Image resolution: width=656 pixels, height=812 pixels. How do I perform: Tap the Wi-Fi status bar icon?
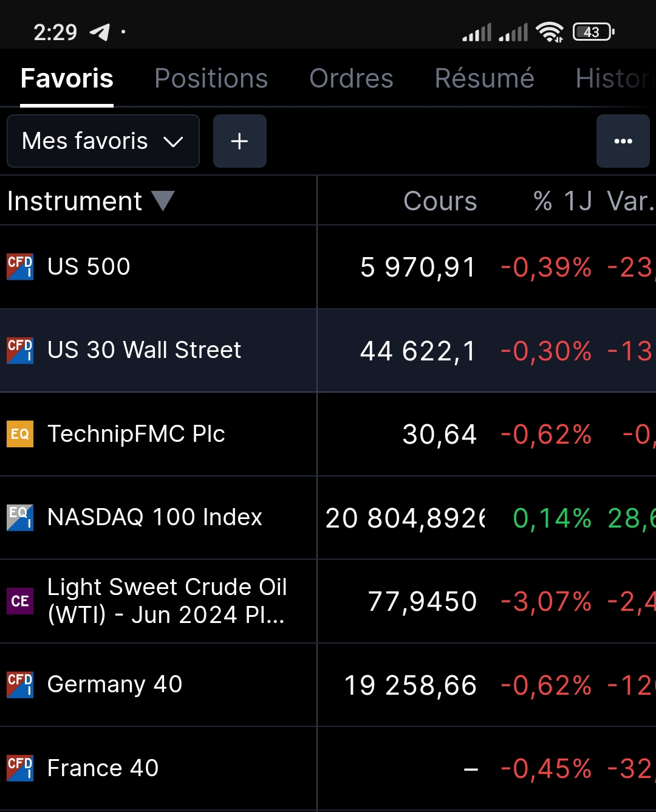[550, 32]
